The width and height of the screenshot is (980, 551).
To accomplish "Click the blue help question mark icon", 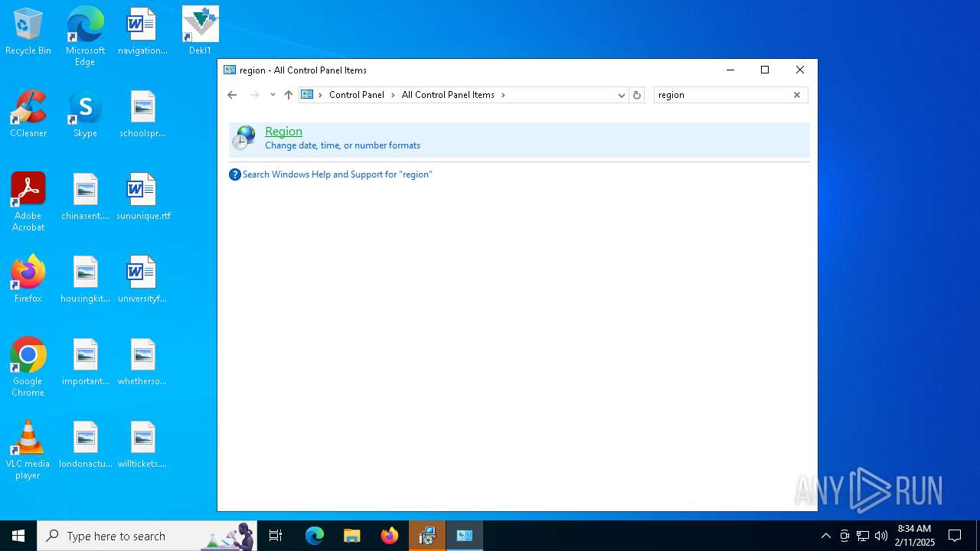I will click(x=235, y=174).
